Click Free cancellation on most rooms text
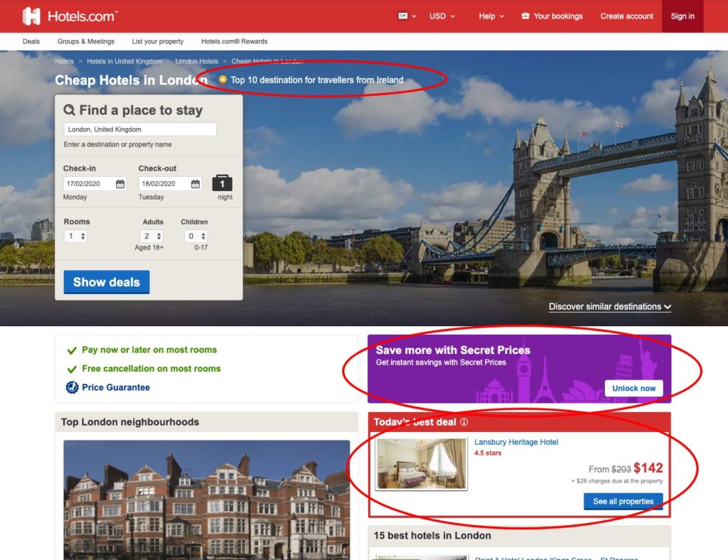Viewport: 728px width, 560px height. point(151,368)
